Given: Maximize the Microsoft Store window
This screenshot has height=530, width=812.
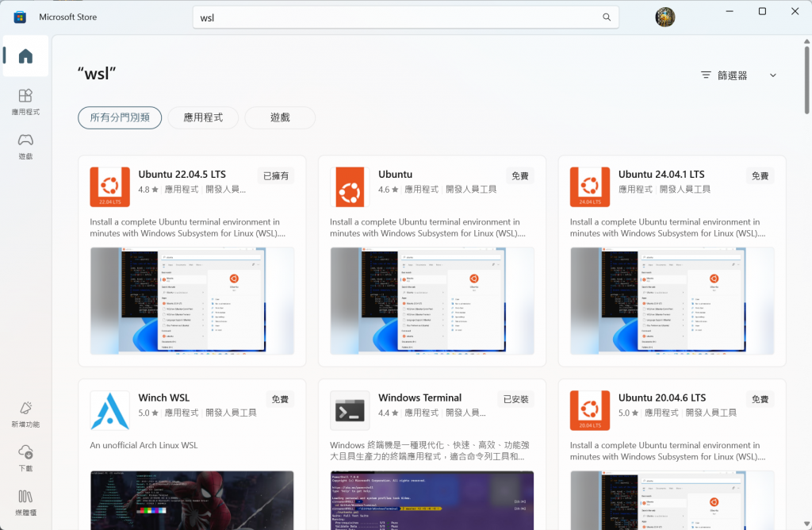Looking at the screenshot, I should 762,11.
